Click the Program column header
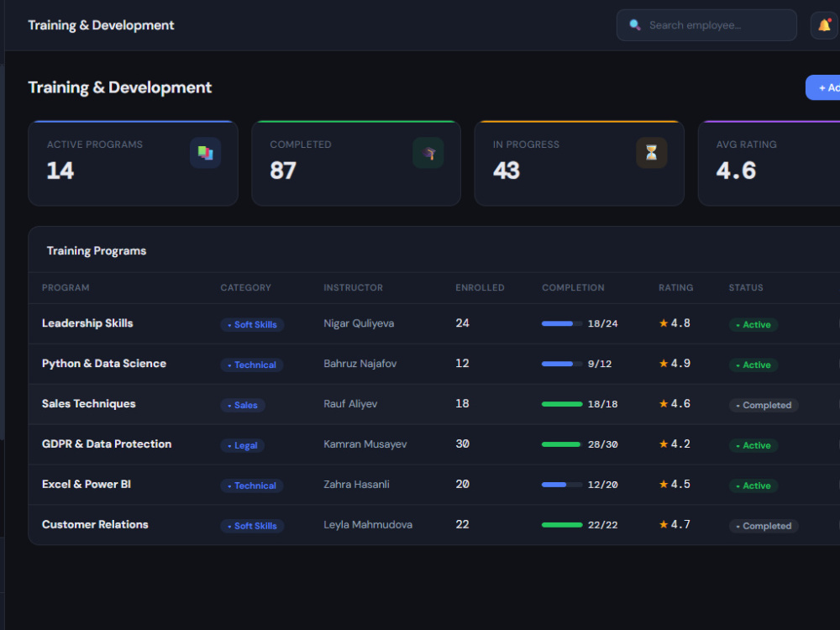The width and height of the screenshot is (840, 630). pos(66,287)
